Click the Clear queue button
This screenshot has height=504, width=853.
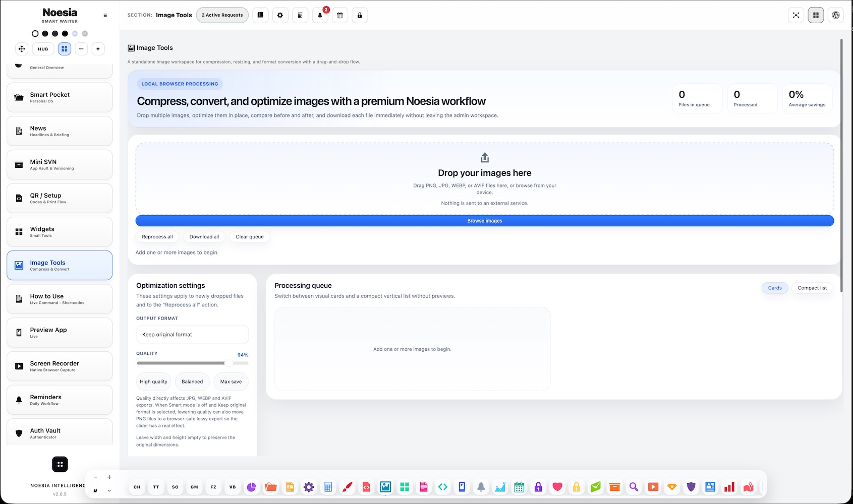250,237
